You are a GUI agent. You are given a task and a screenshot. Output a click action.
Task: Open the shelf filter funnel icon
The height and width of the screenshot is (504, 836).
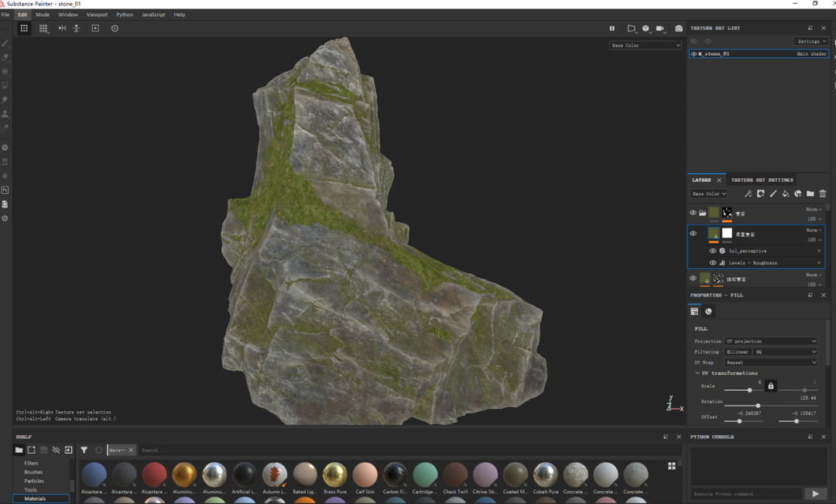(84, 450)
